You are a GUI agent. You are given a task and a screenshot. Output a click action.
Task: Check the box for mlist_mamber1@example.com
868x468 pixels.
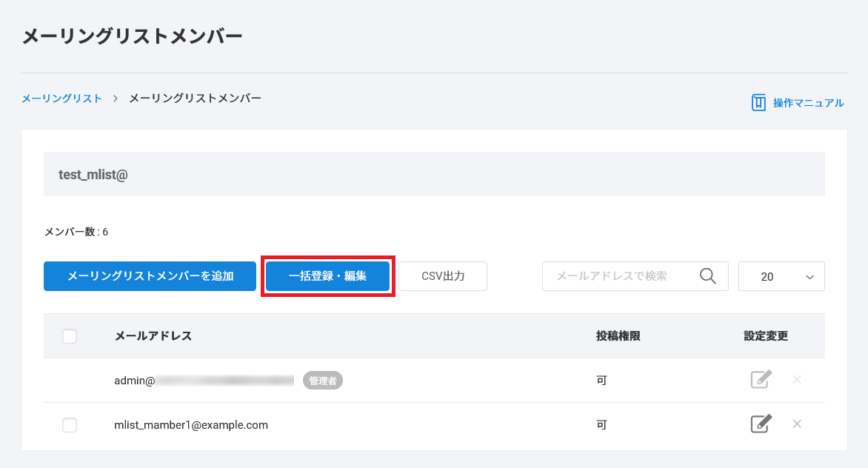click(x=70, y=425)
